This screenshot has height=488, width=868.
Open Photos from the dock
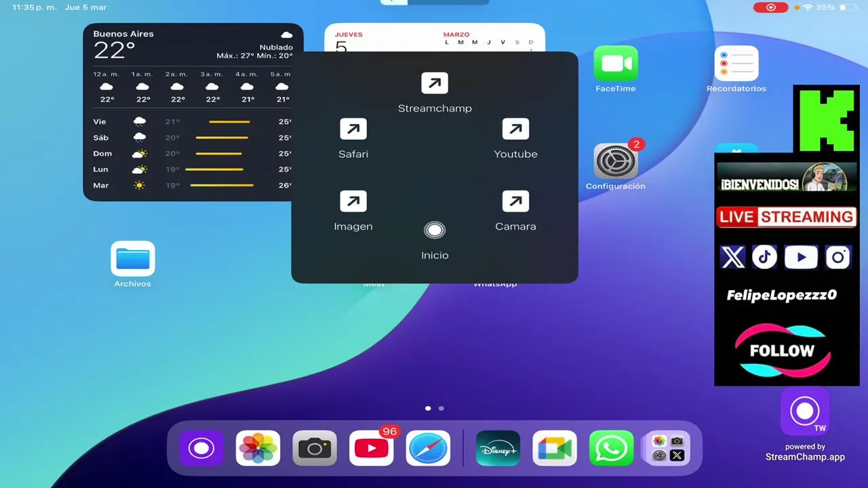pyautogui.click(x=258, y=449)
